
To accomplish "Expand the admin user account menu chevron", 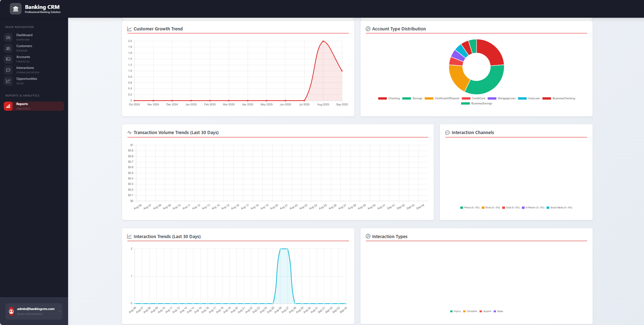I will point(59,311).
